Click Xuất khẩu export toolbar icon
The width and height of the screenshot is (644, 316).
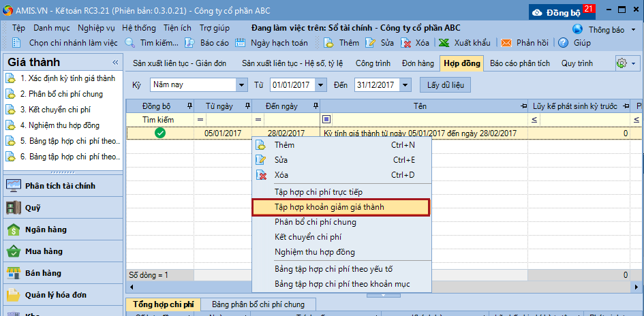[444, 42]
